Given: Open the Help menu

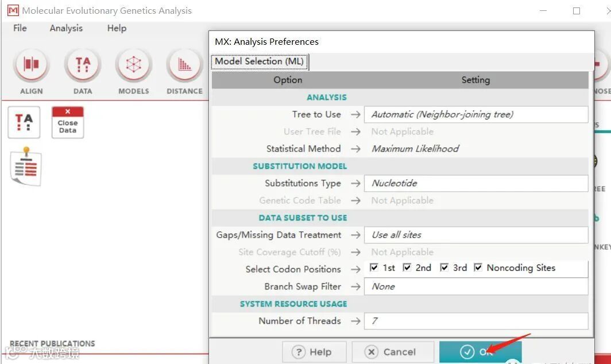Looking at the screenshot, I should coord(117,28).
